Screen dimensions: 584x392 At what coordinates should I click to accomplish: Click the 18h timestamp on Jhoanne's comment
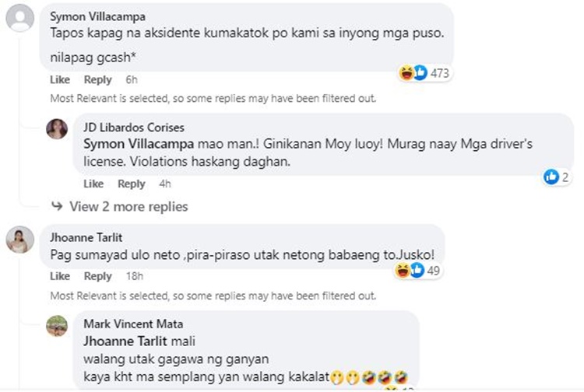click(134, 276)
